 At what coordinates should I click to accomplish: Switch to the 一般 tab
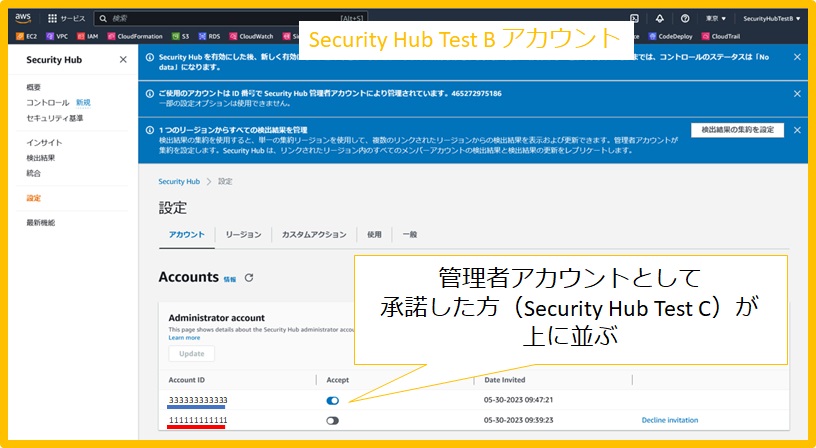point(410,235)
